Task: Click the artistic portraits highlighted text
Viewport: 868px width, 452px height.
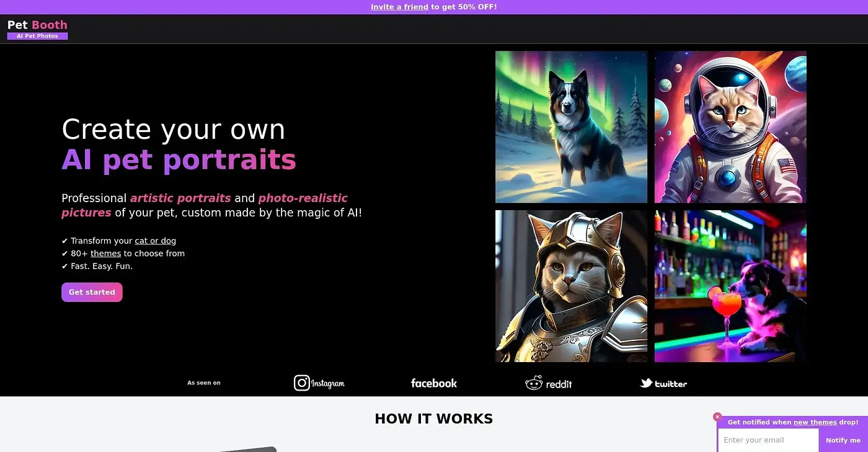Action: [x=180, y=198]
